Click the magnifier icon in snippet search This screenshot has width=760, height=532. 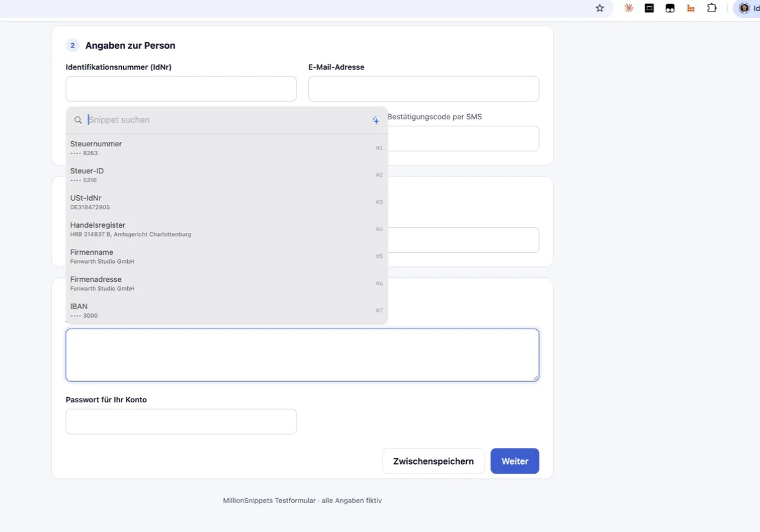point(78,120)
